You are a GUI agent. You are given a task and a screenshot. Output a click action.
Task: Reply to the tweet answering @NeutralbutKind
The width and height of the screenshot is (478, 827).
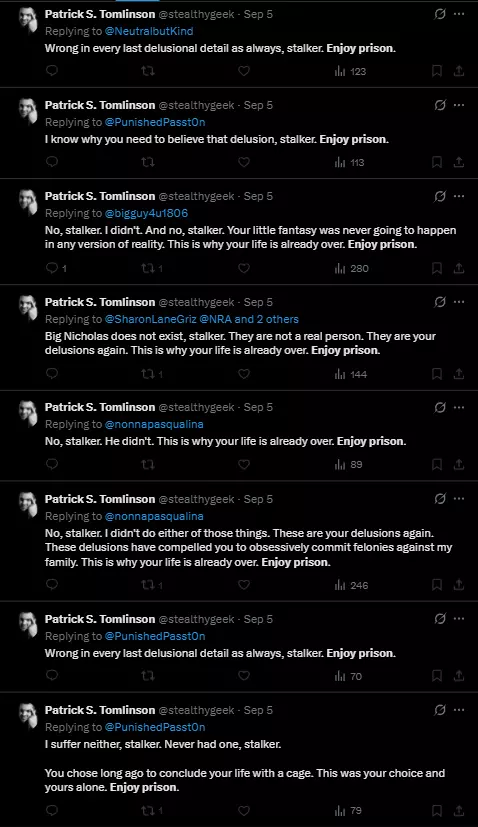(52, 71)
